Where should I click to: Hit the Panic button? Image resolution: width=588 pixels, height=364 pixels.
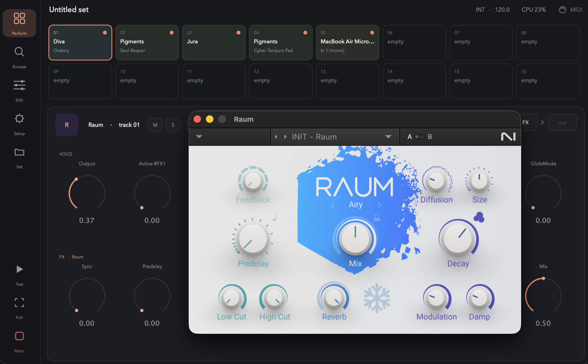point(19,336)
